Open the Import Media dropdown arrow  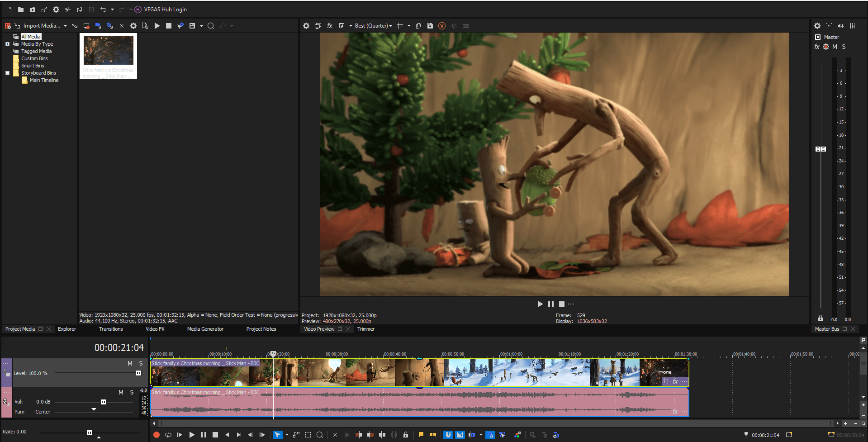pos(65,26)
